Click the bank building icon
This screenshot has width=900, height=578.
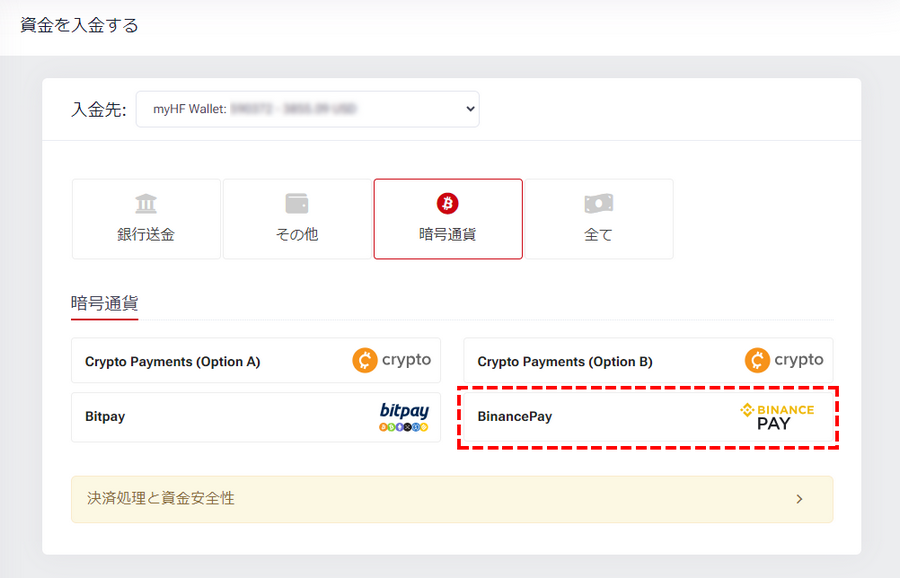click(x=146, y=203)
